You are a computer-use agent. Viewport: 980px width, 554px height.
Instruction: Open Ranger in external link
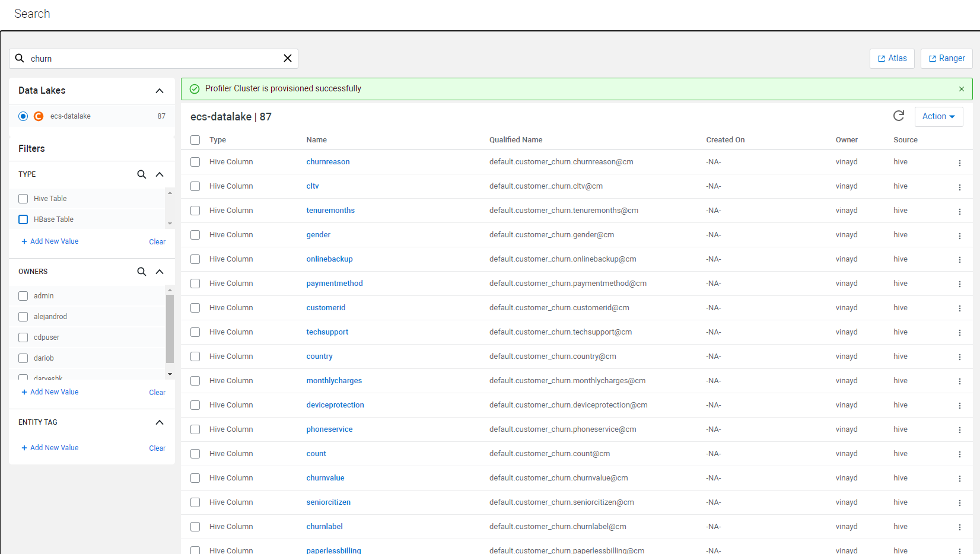[x=946, y=58]
